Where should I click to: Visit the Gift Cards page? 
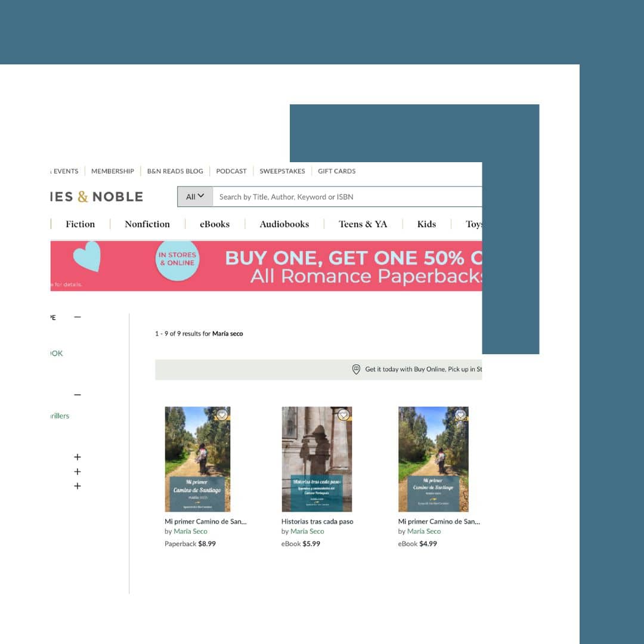point(336,171)
